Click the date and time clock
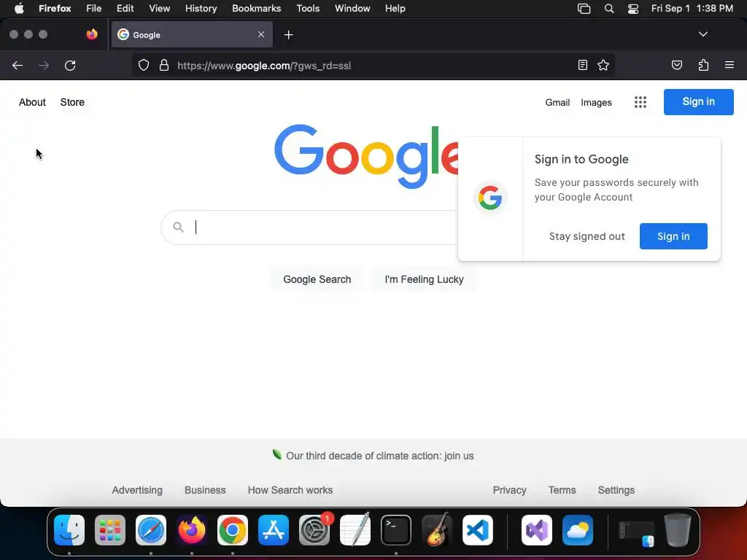The width and height of the screenshot is (747, 560). pos(692,8)
